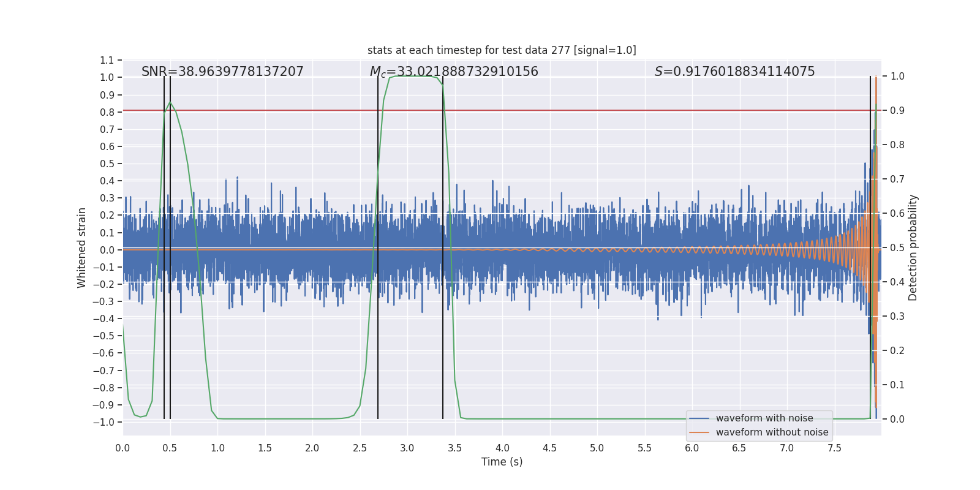980x490 pixels.
Task: Click the orange legend line sample
Action: 699,432
